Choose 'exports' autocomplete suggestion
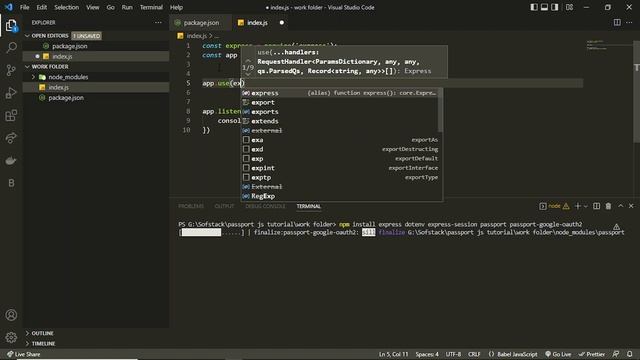 point(340,112)
